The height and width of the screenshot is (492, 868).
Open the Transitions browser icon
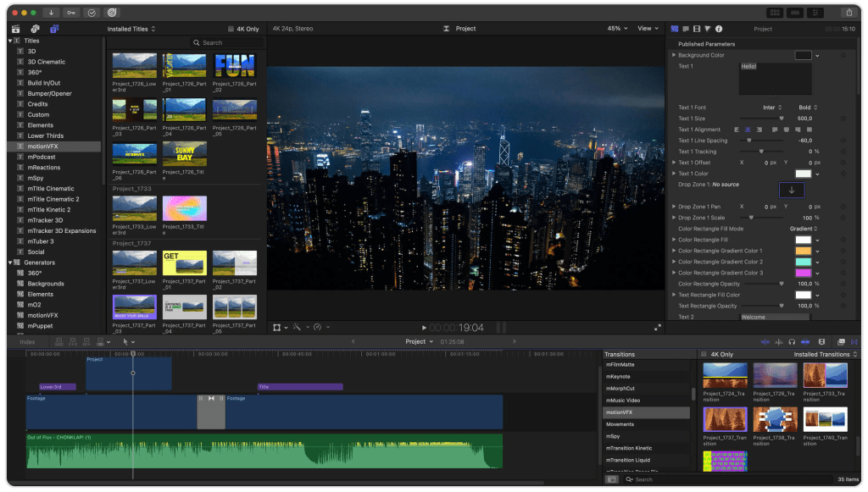(854, 341)
